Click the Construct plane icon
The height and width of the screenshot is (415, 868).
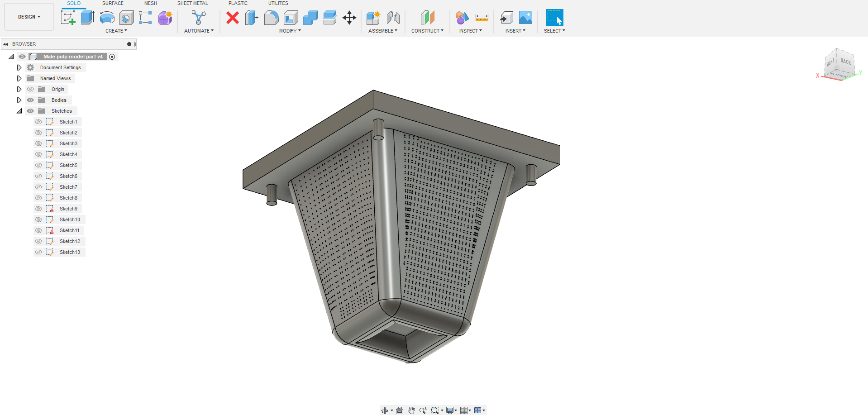tap(427, 18)
